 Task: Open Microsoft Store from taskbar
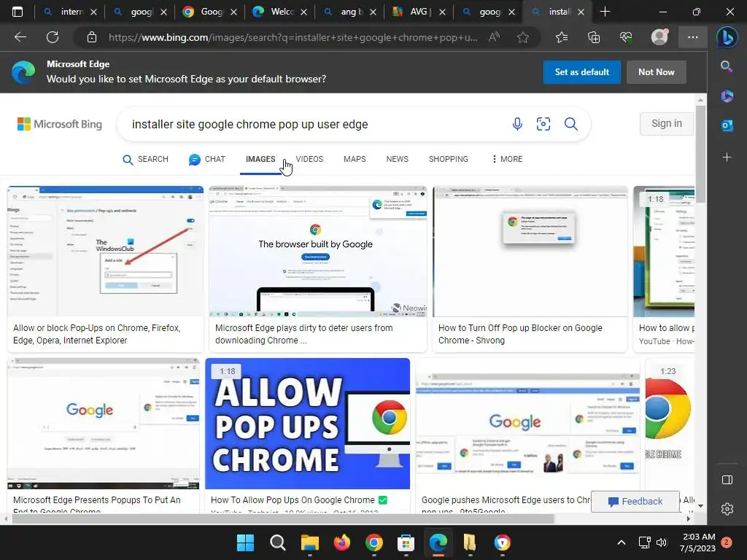(x=406, y=542)
